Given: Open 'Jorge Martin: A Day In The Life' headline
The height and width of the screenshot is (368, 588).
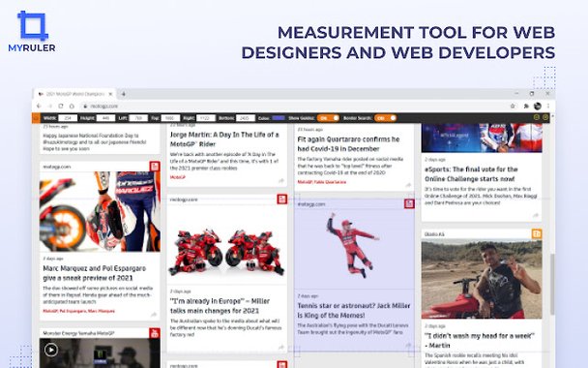Looking at the screenshot, I should coord(224,139).
